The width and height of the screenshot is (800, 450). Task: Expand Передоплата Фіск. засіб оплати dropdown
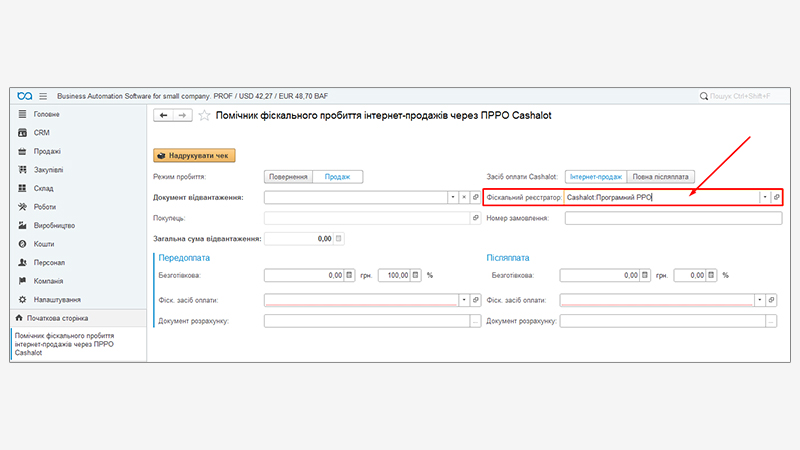pyautogui.click(x=463, y=300)
